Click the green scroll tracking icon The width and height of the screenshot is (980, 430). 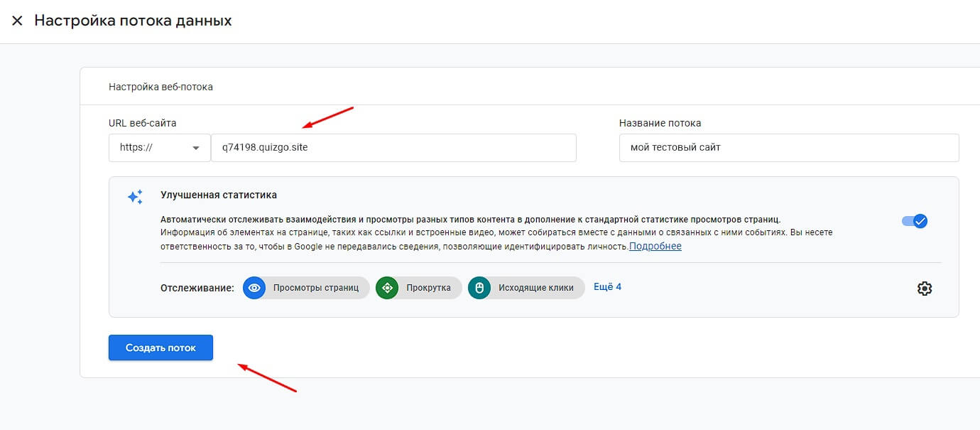coord(387,288)
